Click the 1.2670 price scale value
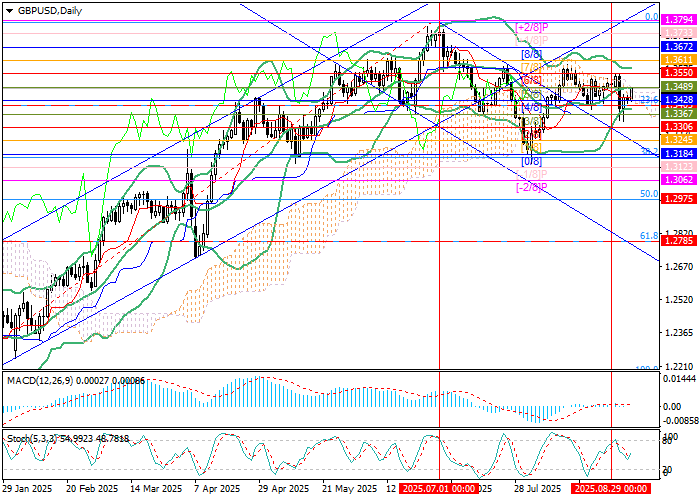Screen dimensions: 700x500 click(x=679, y=267)
